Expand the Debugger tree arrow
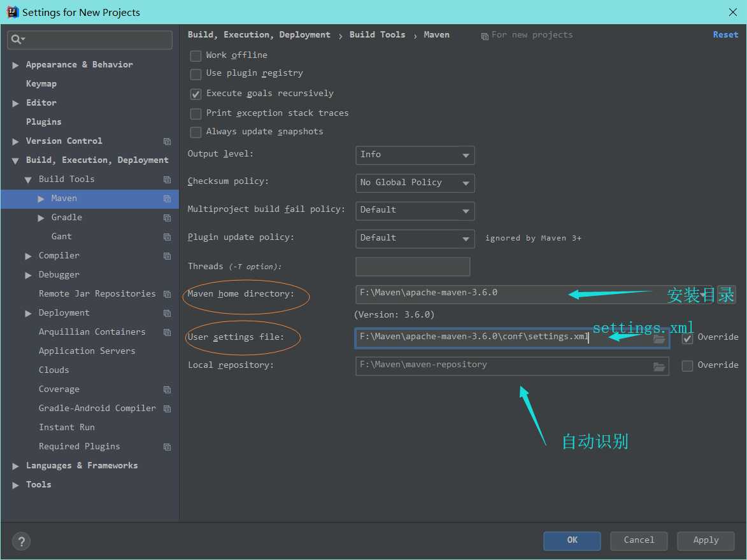Viewport: 747px width, 560px height. (x=28, y=276)
